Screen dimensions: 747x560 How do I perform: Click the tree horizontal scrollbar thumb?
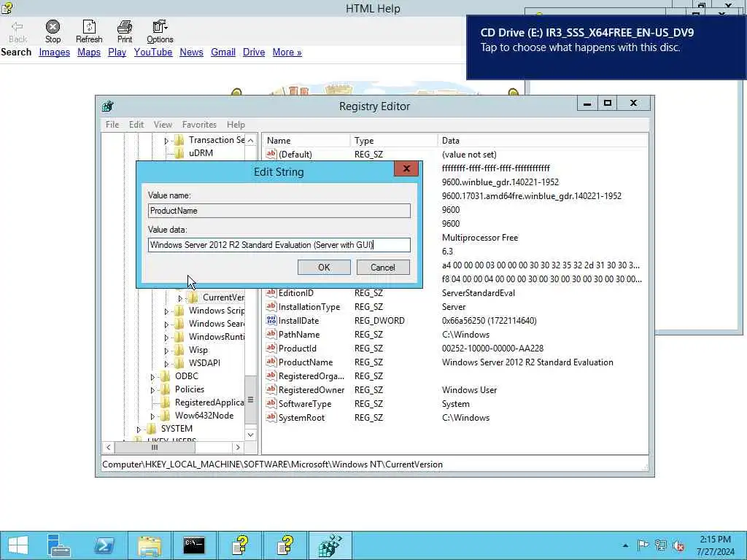pos(155,447)
